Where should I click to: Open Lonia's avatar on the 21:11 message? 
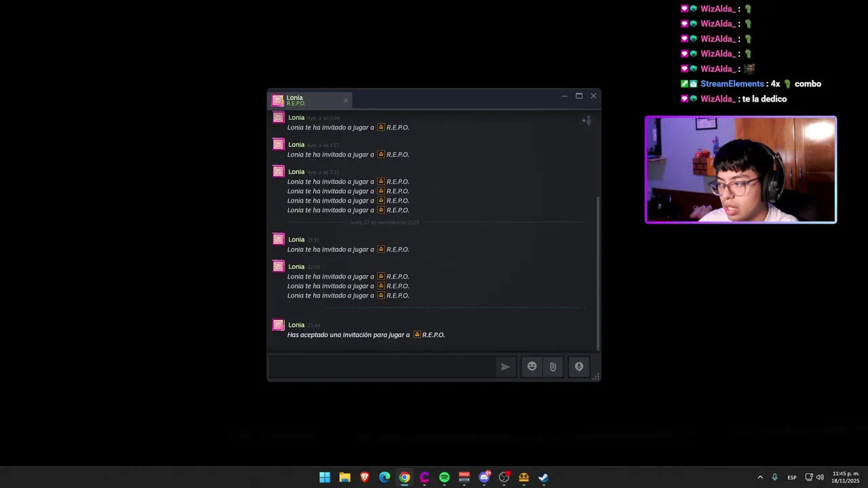[x=278, y=239]
